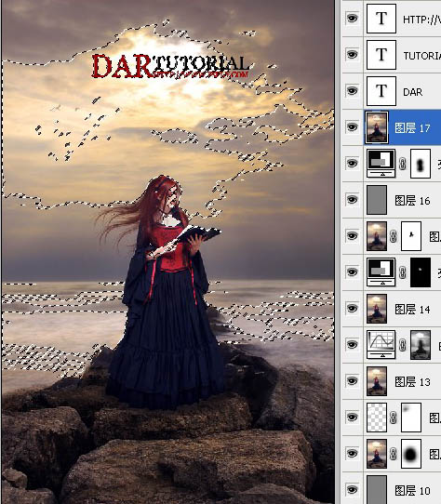Click the T icon of HTTP text layer
The image size is (441, 504).
tap(381, 19)
